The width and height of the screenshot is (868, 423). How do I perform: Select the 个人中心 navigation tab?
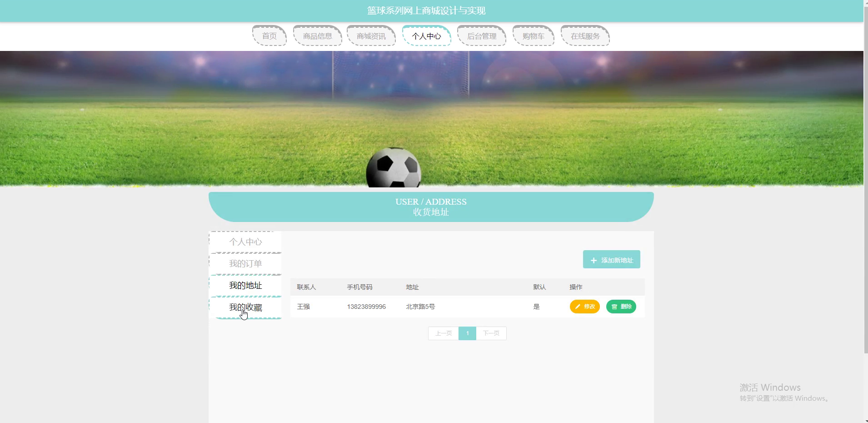427,36
